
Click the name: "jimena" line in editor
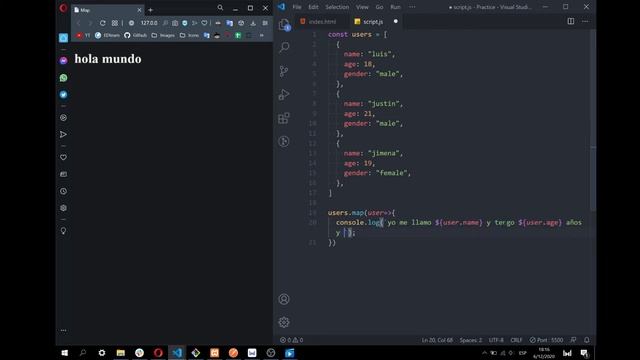(x=373, y=153)
